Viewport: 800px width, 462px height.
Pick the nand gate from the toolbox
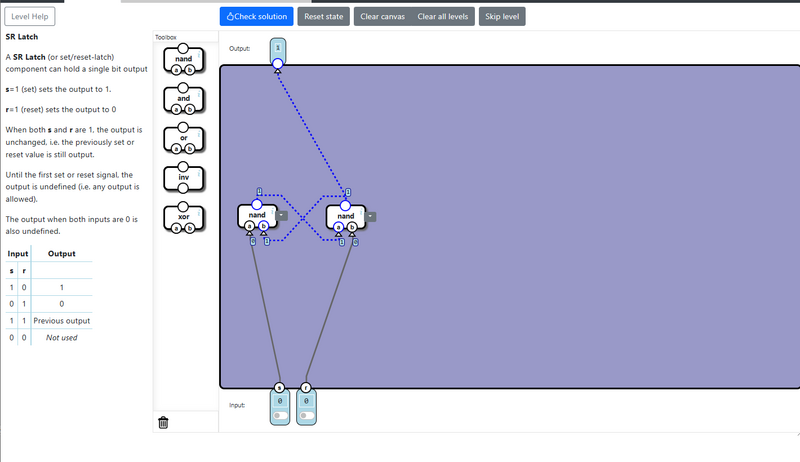(x=184, y=59)
